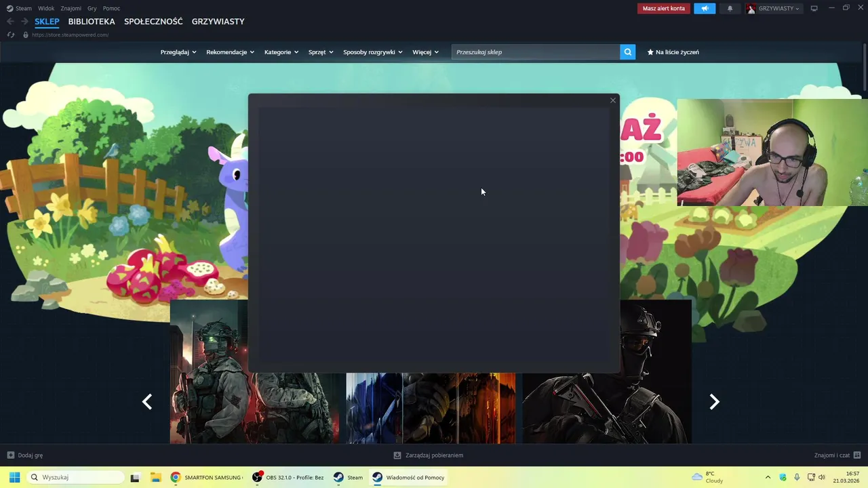Show previous carousel item with left arrow
868x488 pixels.
click(x=147, y=402)
